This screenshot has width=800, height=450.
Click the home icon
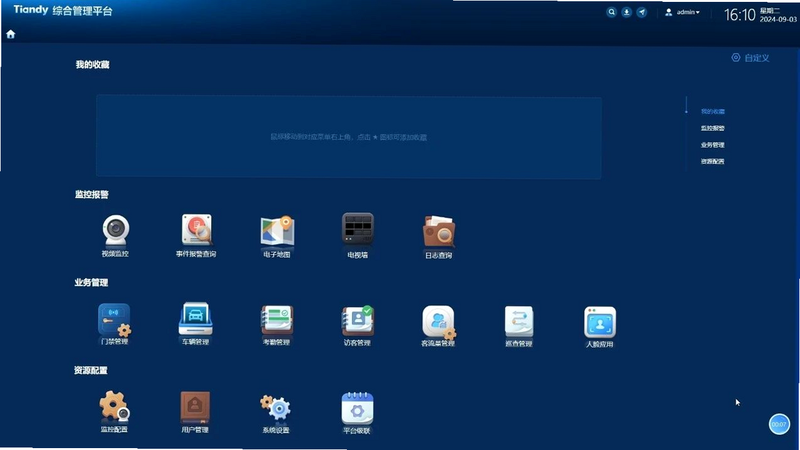click(x=11, y=34)
